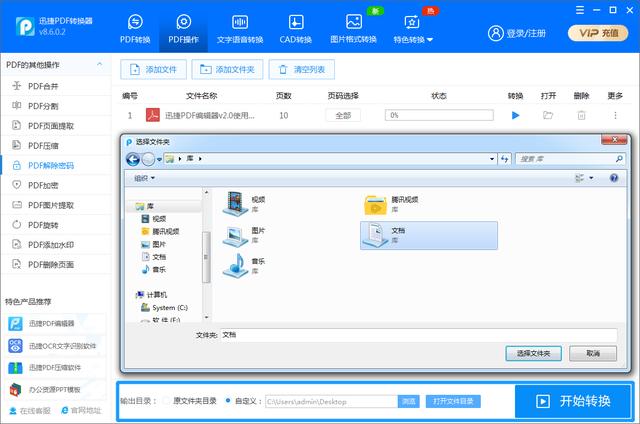The height and width of the screenshot is (424, 640).
Task: Collapse the PDF的其他操作 sidebar section
Action: pyautogui.click(x=101, y=65)
